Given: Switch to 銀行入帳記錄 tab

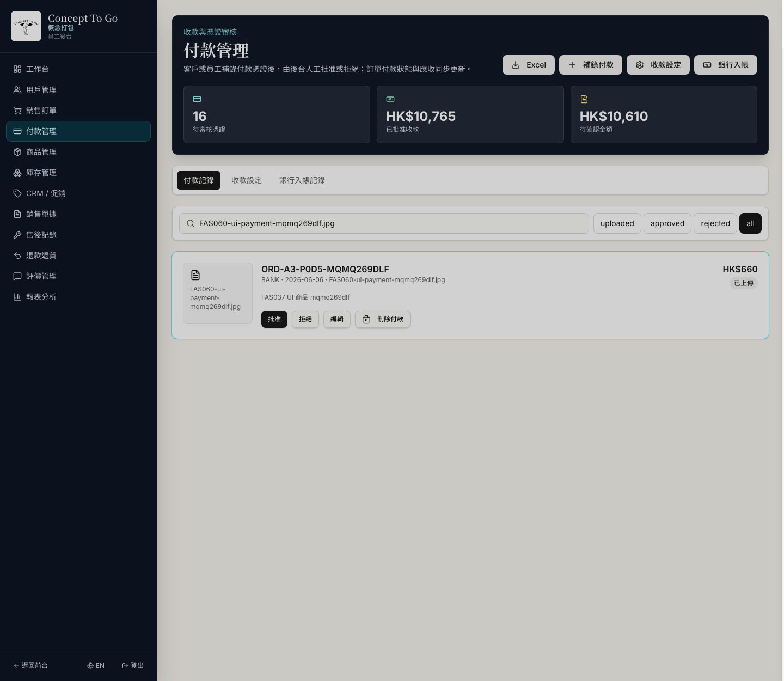Looking at the screenshot, I should coord(302,180).
